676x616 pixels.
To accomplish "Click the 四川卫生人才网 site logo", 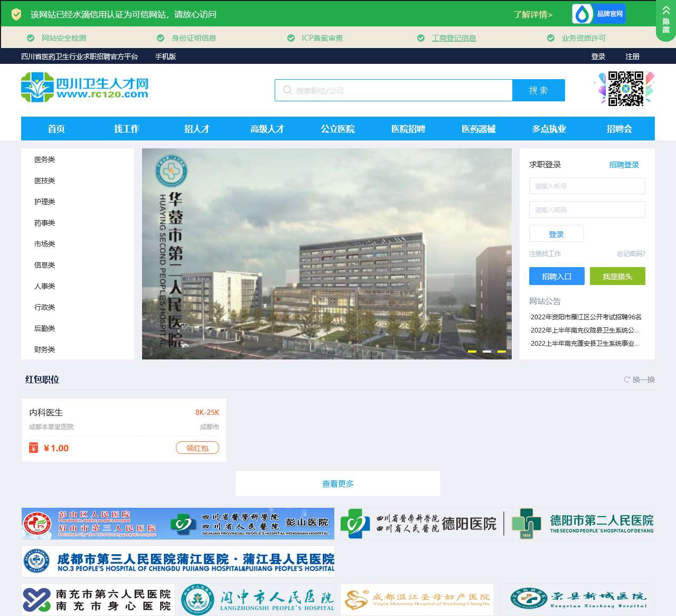I will click(85, 88).
